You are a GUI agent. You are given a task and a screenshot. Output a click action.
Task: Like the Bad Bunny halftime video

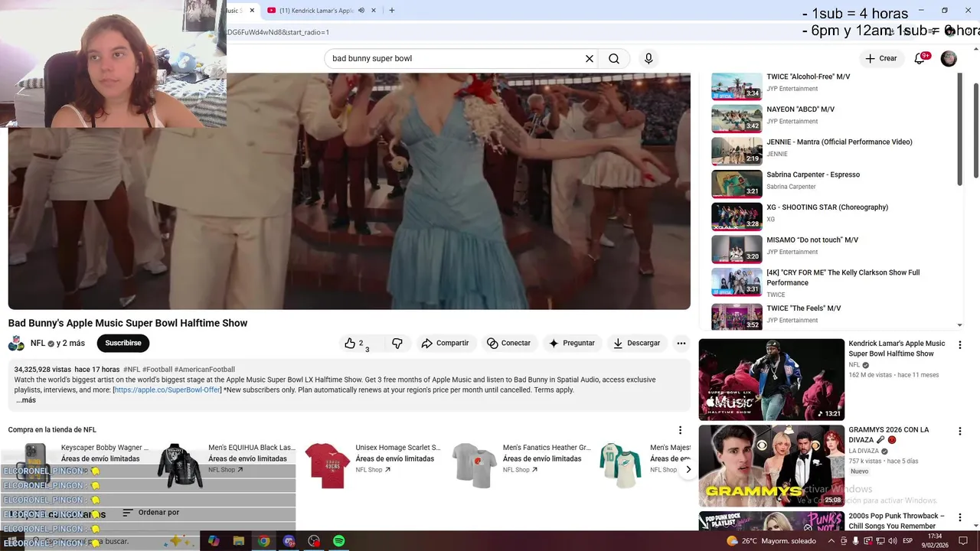pos(354,343)
